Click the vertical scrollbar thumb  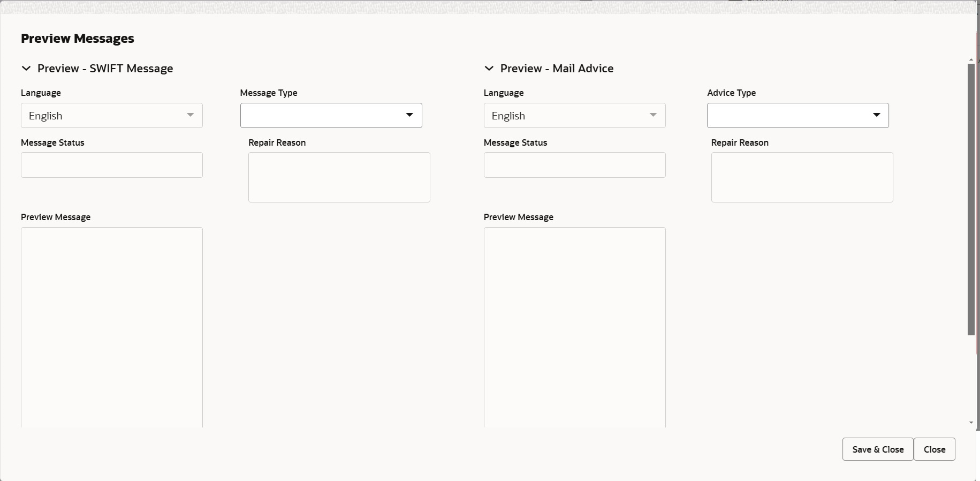971,200
